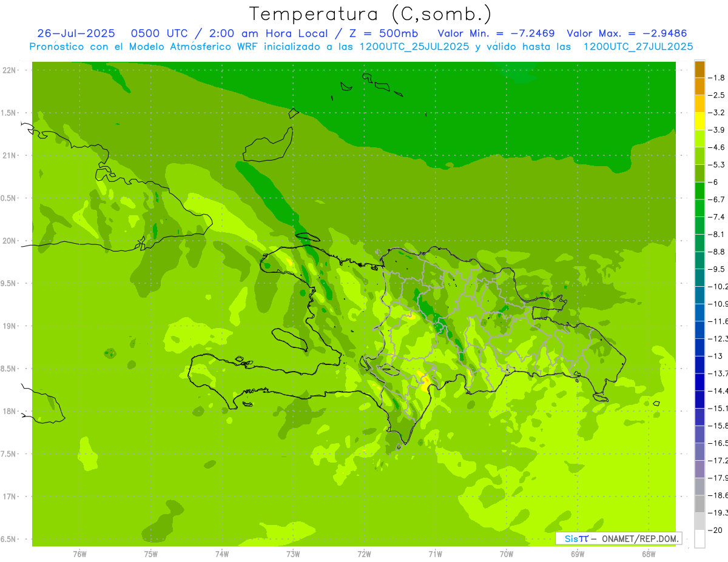The image size is (728, 562).
Task: Click the '-8.8' legend value
Action: click(x=718, y=252)
